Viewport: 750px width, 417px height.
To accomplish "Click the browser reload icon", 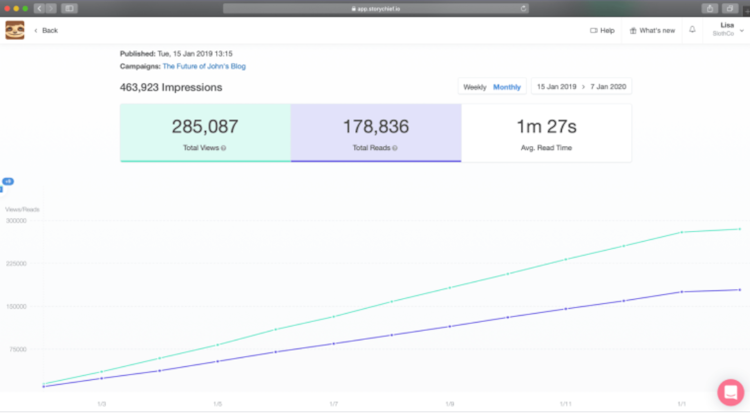I will 523,9.
